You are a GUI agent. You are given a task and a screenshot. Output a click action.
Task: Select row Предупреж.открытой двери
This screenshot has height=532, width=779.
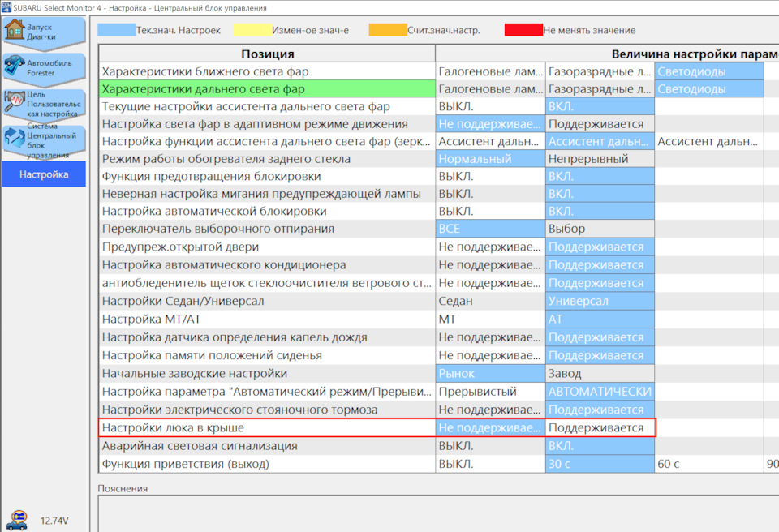pyautogui.click(x=267, y=247)
